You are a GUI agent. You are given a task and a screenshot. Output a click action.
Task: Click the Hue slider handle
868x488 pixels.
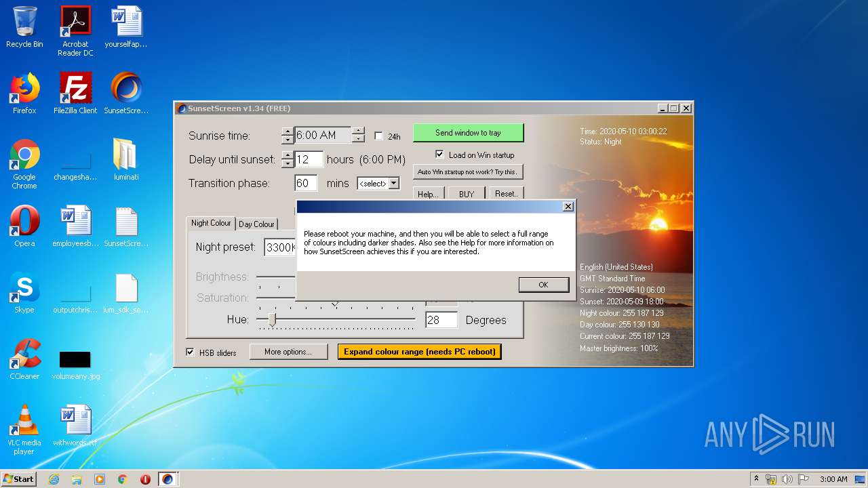click(272, 320)
